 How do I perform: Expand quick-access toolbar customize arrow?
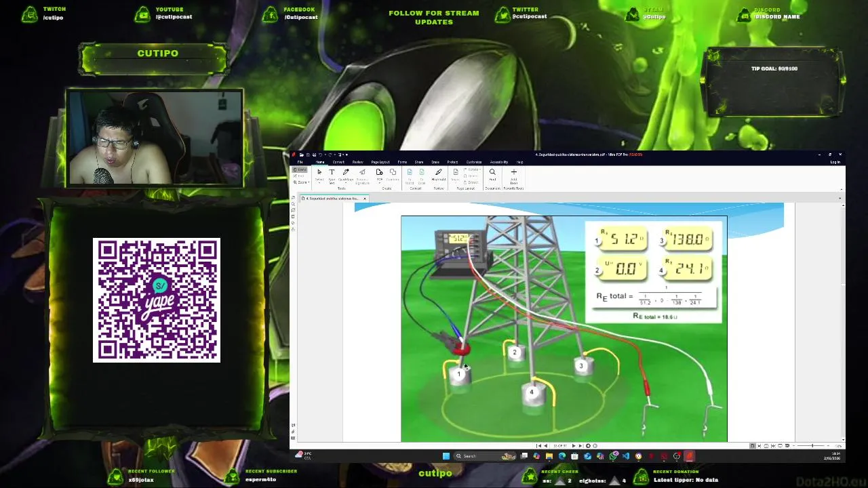pos(347,155)
